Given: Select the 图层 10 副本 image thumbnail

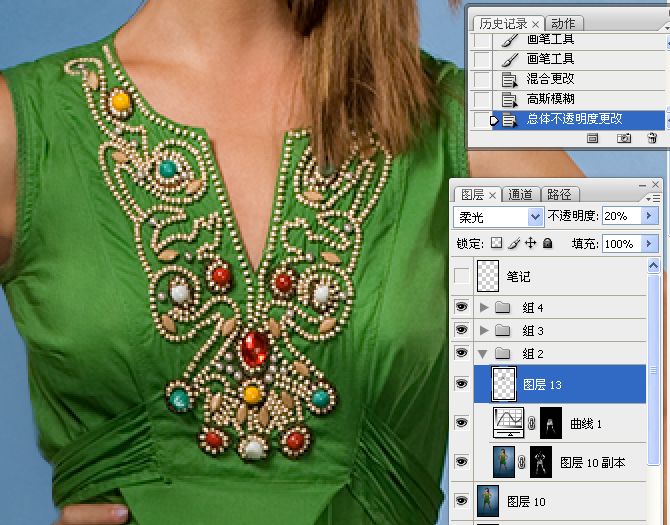Looking at the screenshot, I should [x=503, y=462].
